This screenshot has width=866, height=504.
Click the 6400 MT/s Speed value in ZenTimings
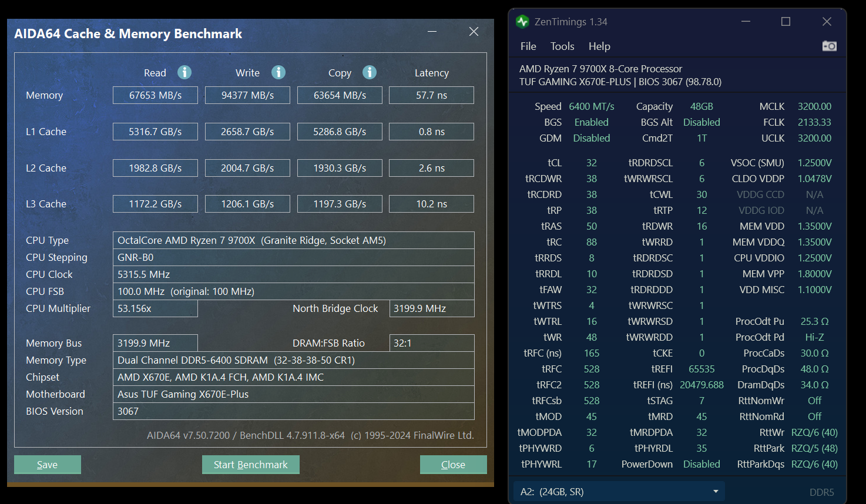coord(592,106)
